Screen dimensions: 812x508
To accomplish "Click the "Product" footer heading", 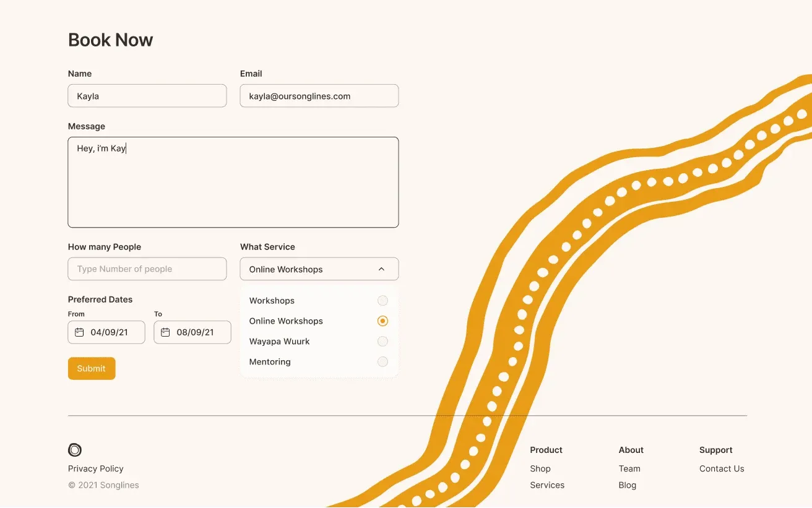I will click(x=546, y=450).
